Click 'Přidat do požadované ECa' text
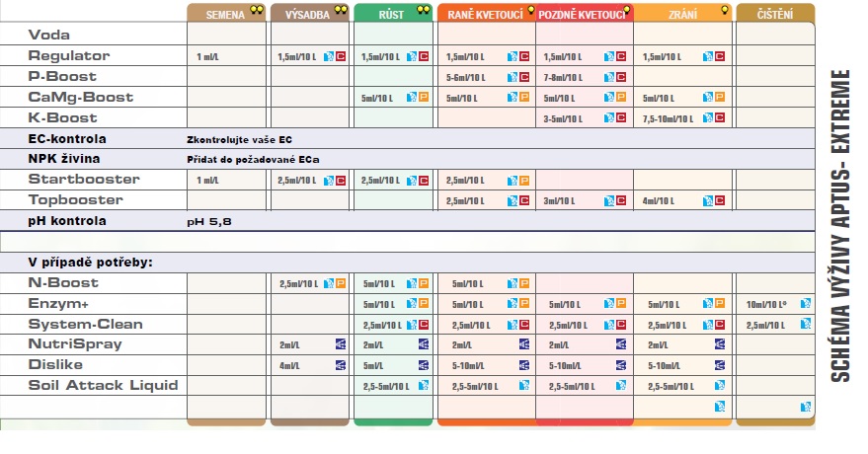This screenshot has height=454, width=868. click(x=253, y=160)
